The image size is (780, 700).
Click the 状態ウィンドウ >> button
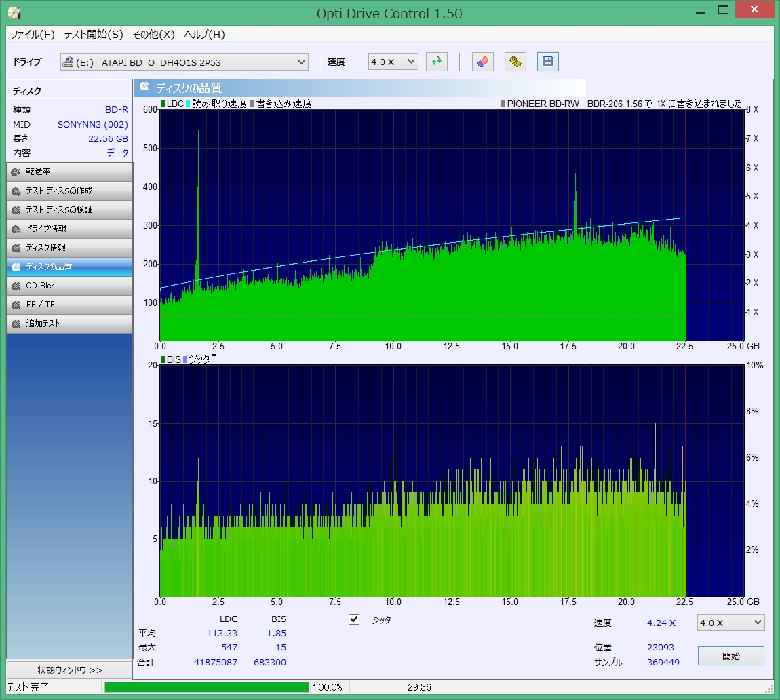point(69,670)
